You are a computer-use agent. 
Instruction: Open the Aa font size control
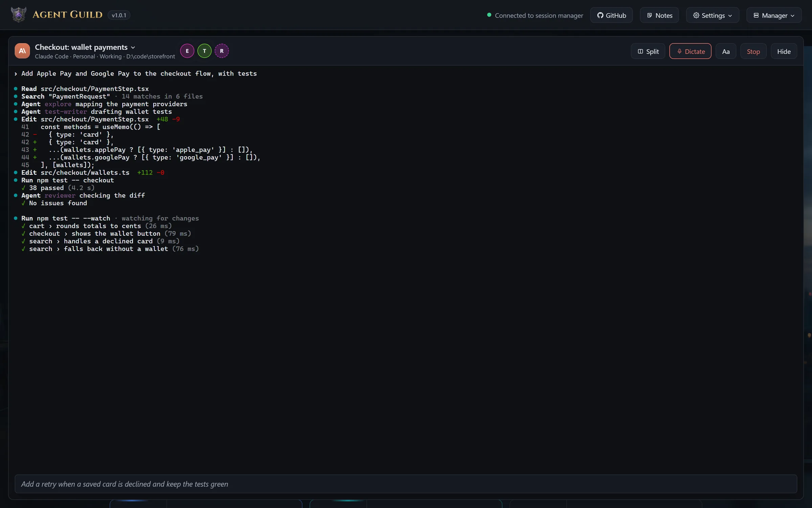(726, 51)
